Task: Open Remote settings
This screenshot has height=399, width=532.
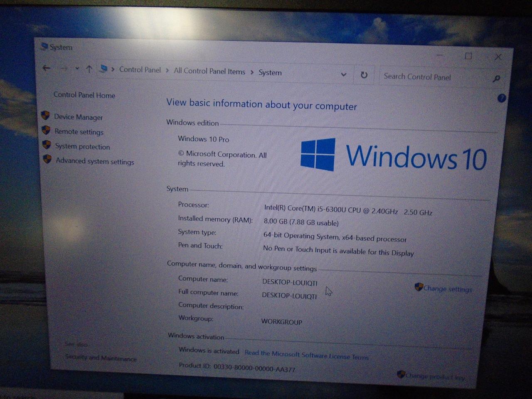Action: click(x=79, y=132)
